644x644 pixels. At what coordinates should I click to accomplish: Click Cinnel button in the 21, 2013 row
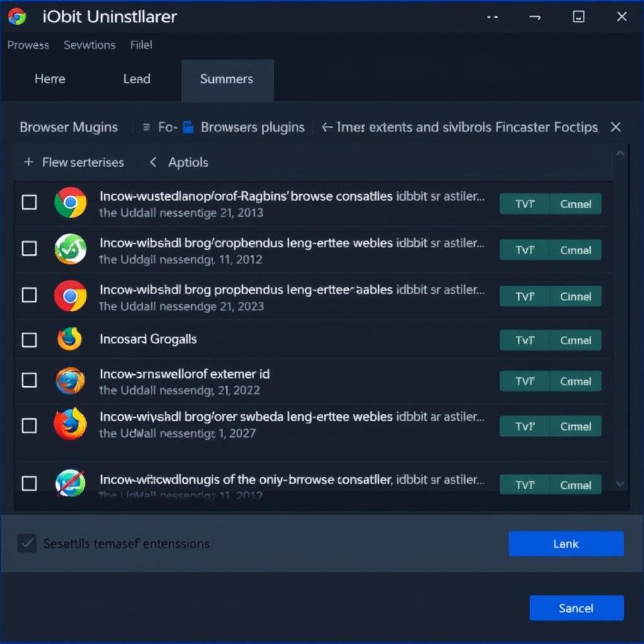[x=575, y=204]
